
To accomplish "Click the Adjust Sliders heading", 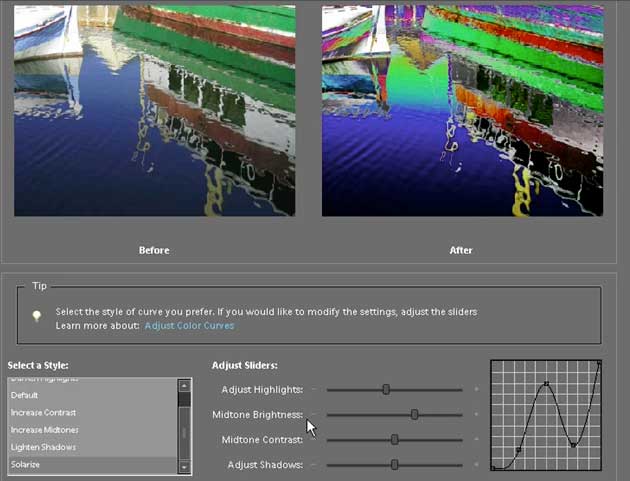I will click(245, 365).
